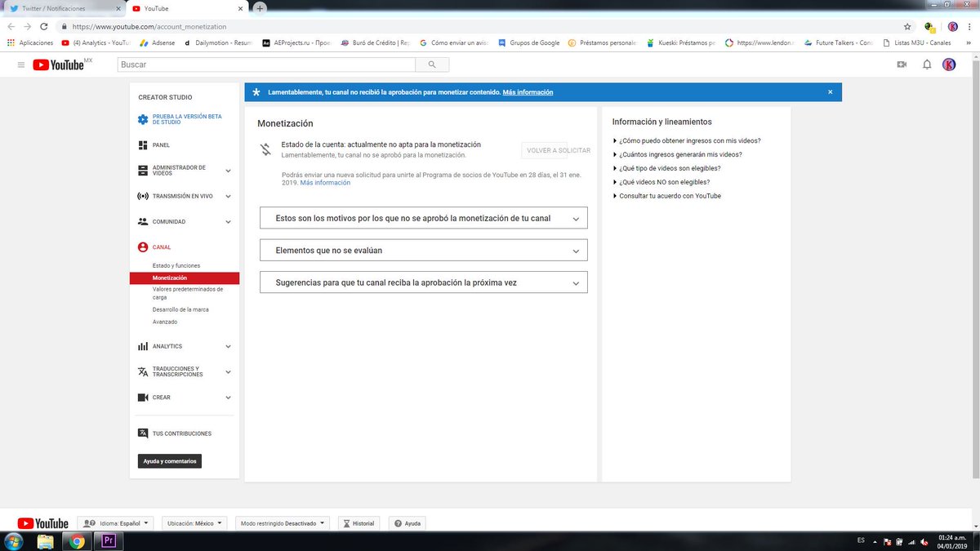The height and width of the screenshot is (551, 980).
Task: Open Valores predeterminados de carga
Action: click(x=188, y=293)
